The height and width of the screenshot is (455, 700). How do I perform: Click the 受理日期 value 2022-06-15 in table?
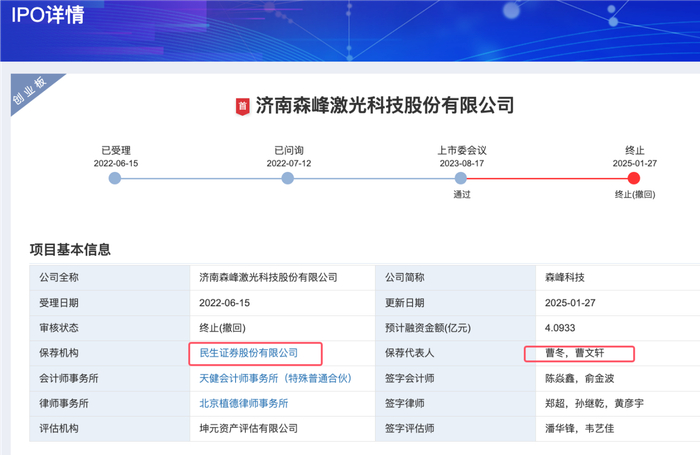225,303
